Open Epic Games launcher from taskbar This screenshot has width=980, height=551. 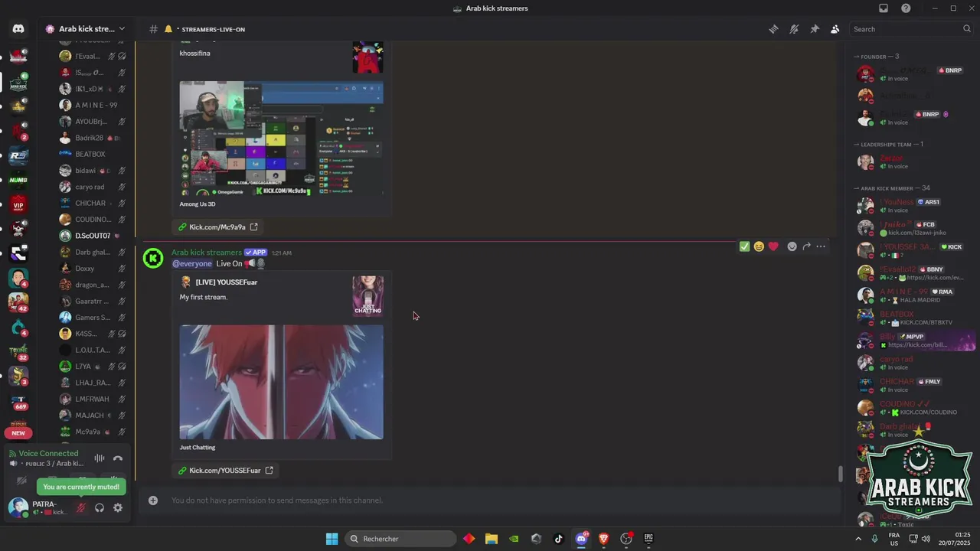click(x=648, y=539)
